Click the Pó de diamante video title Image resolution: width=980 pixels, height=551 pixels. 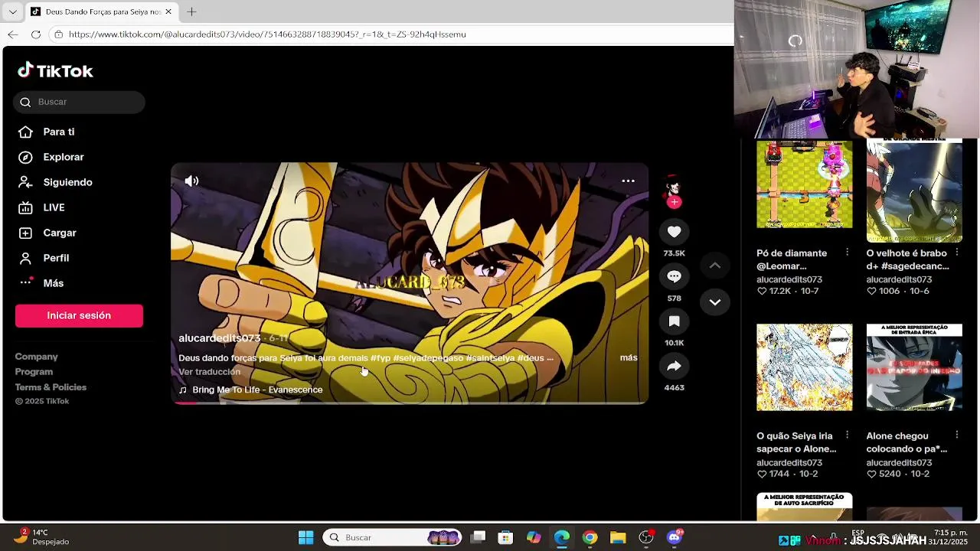792,259
